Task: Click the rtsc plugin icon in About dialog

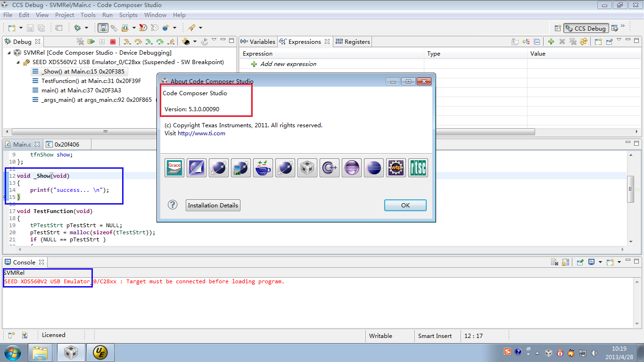Action: click(418, 168)
